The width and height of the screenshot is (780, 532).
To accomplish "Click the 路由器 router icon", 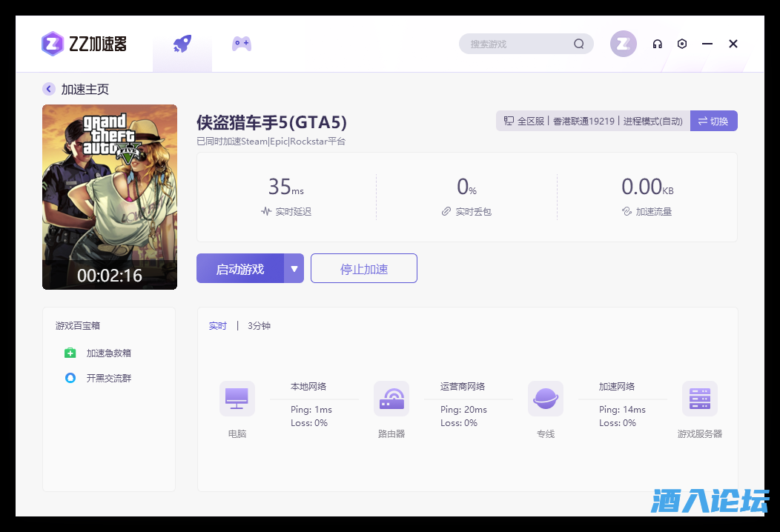I will pos(391,398).
